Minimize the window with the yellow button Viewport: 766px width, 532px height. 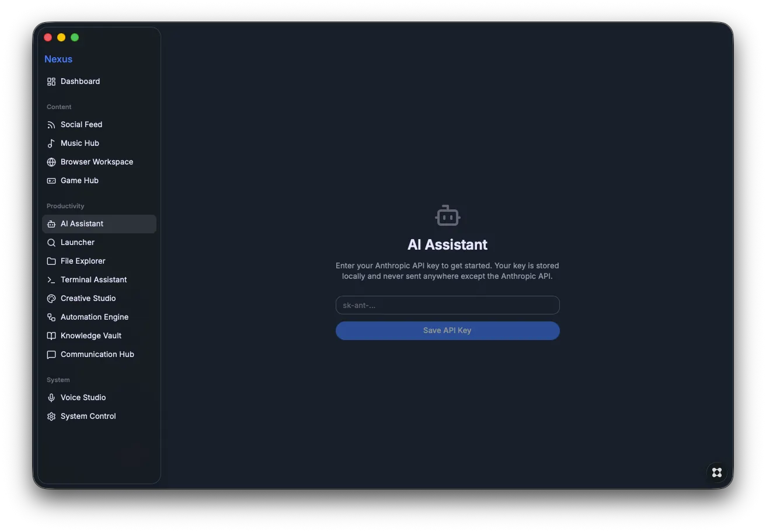pyautogui.click(x=61, y=37)
